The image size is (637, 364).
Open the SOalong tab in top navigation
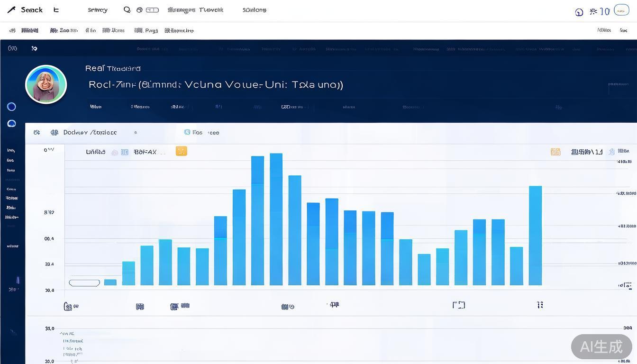click(x=254, y=10)
